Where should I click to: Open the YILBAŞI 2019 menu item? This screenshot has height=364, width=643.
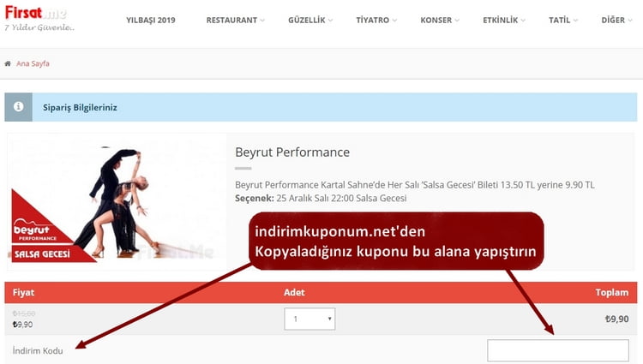150,20
